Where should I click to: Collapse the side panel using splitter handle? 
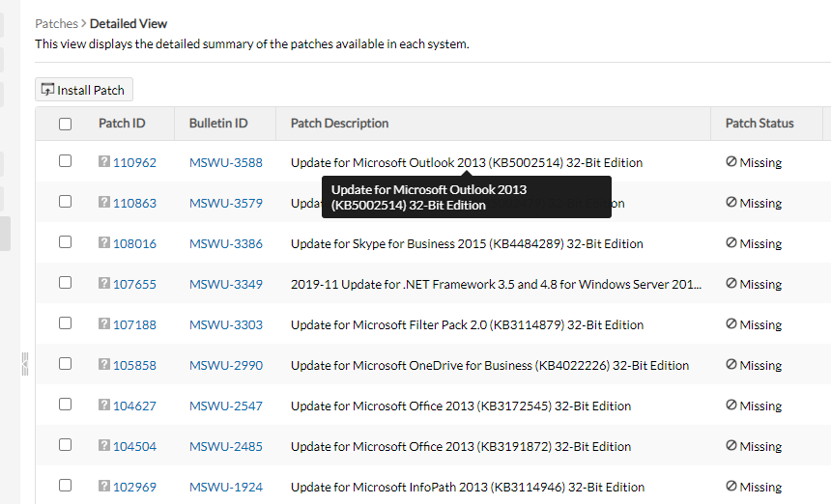pos(25,364)
